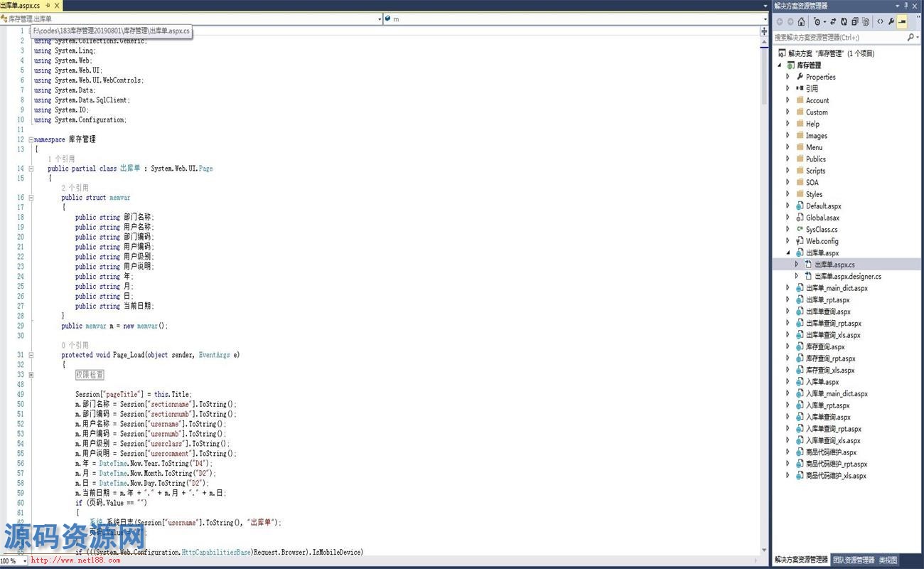Close the 出库单.aspx.cs editor tab
Image resolution: width=924 pixels, height=569 pixels.
pos(57,5)
